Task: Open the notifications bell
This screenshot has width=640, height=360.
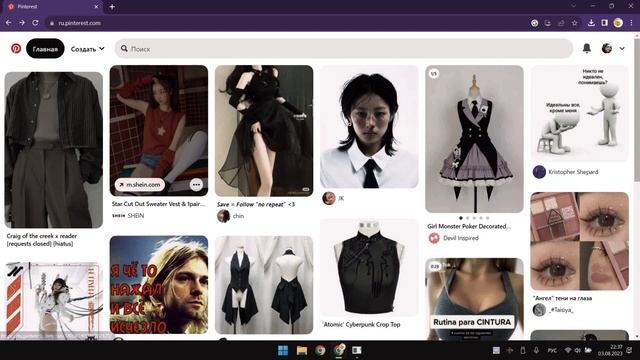Action: coord(587,48)
